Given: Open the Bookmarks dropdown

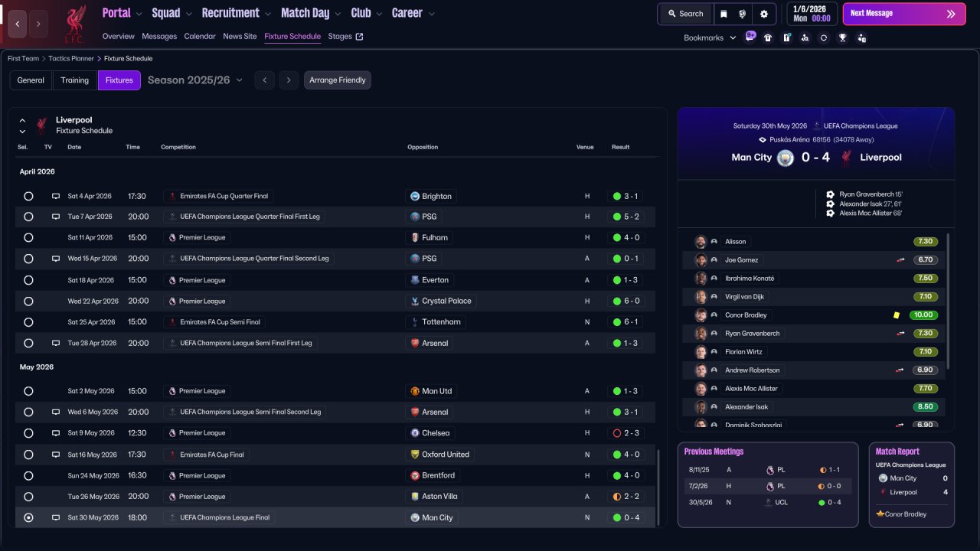Looking at the screenshot, I should [x=710, y=37].
